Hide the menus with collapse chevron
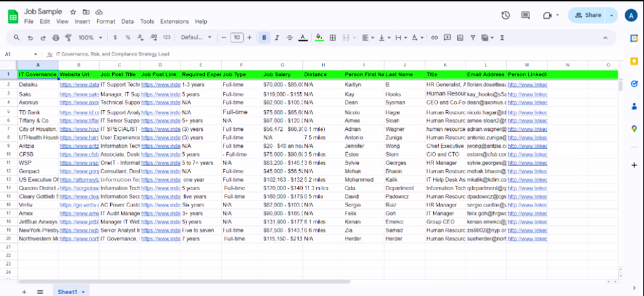Image resolution: width=644 pixels, height=296 pixels. [605, 37]
